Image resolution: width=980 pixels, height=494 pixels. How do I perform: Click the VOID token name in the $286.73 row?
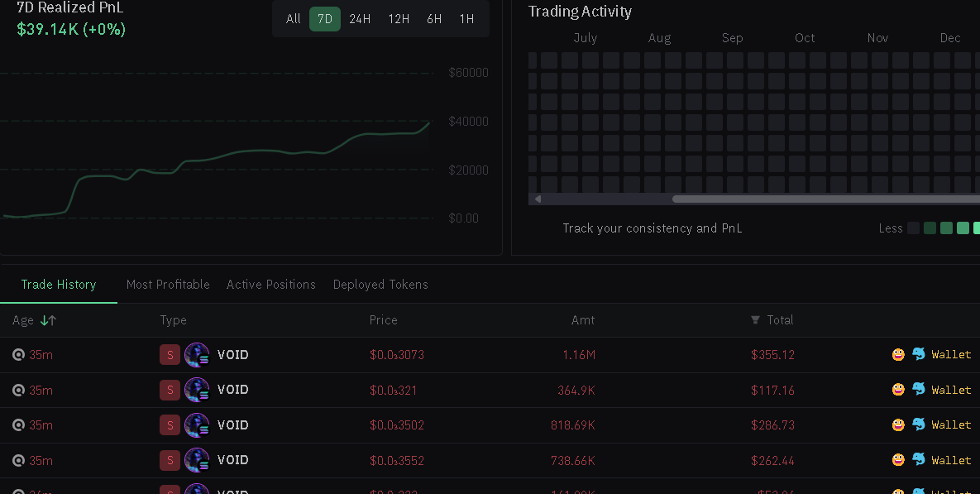[x=233, y=425]
